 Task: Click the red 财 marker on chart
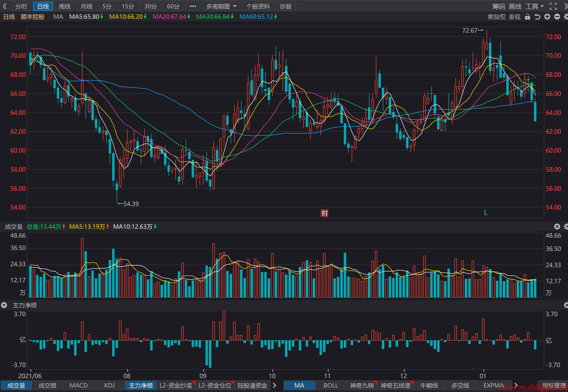(x=325, y=213)
